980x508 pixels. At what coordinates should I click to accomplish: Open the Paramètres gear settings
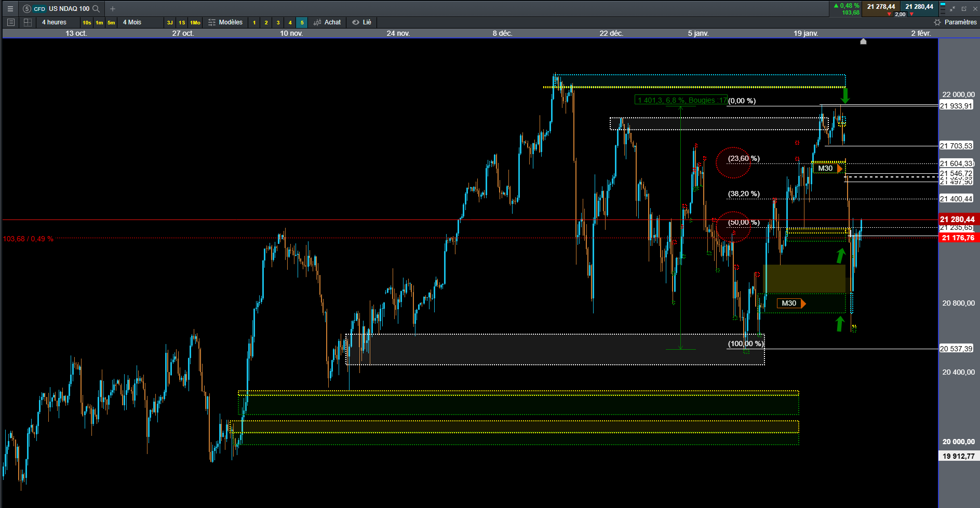coord(955,22)
